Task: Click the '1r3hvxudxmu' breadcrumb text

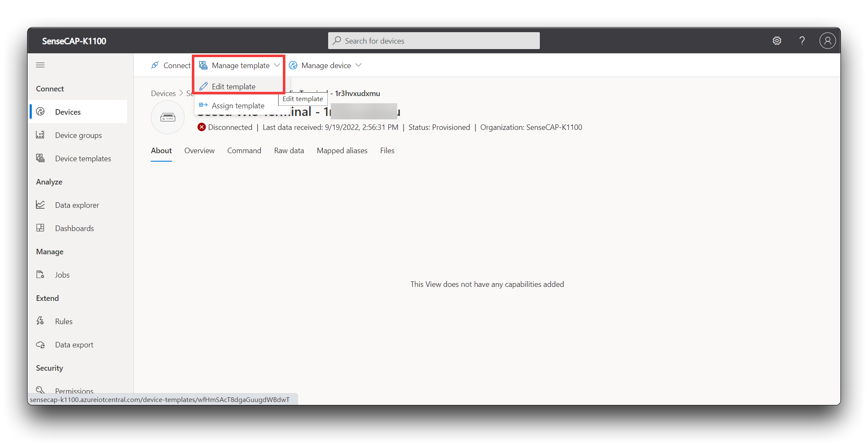Action: click(x=357, y=93)
